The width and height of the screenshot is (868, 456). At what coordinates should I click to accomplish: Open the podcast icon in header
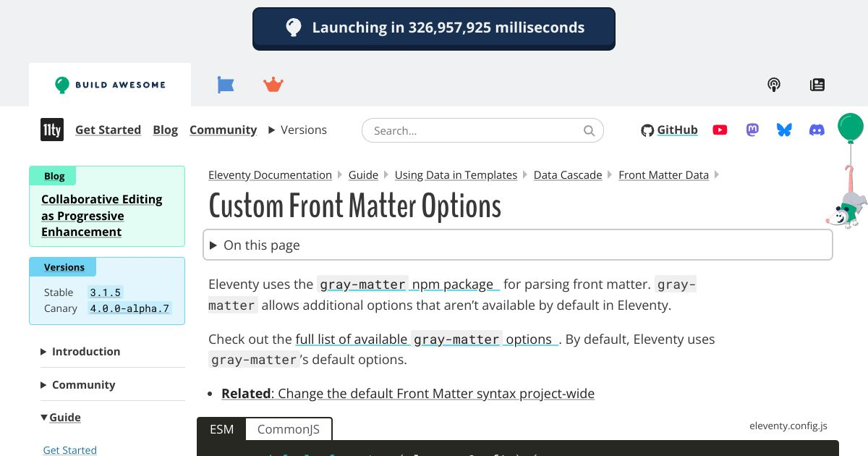click(x=774, y=85)
